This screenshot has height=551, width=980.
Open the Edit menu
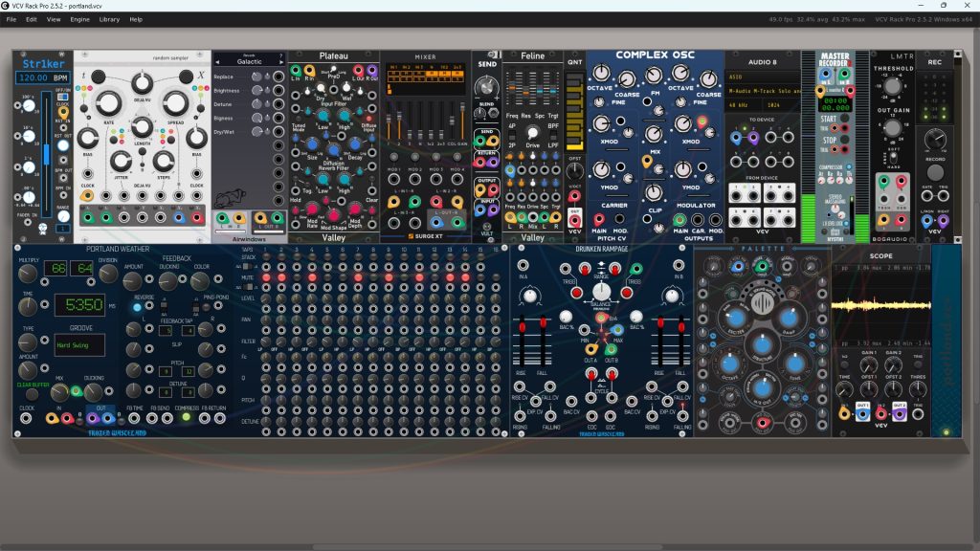(32, 19)
